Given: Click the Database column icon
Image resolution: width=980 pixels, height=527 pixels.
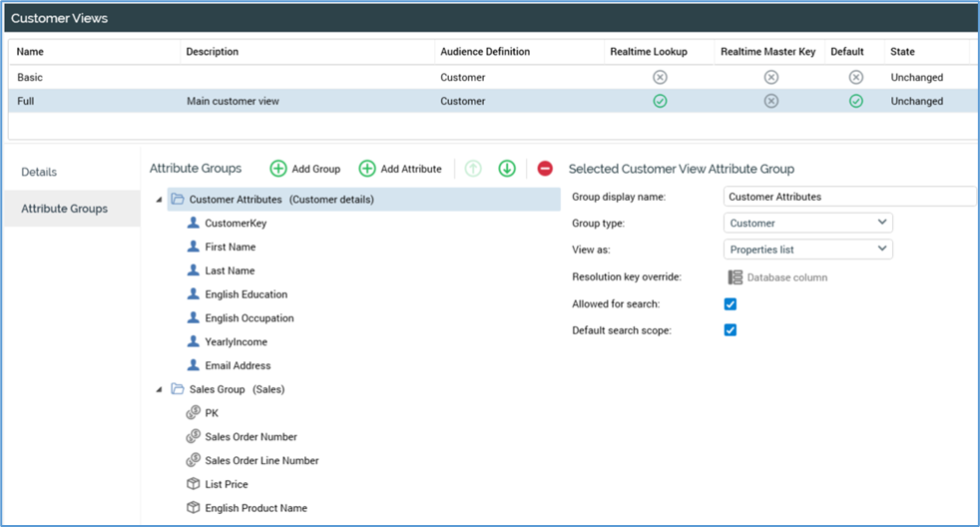Looking at the screenshot, I should [x=735, y=277].
